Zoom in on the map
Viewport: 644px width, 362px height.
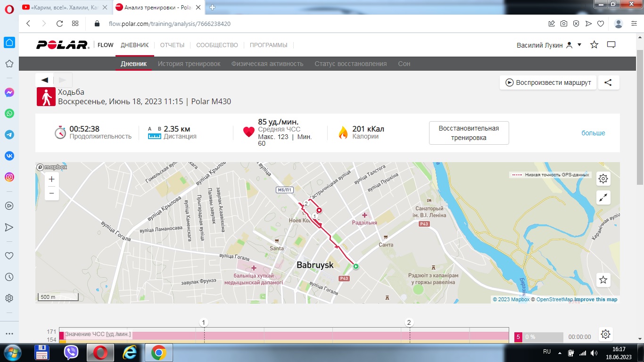tap(52, 179)
